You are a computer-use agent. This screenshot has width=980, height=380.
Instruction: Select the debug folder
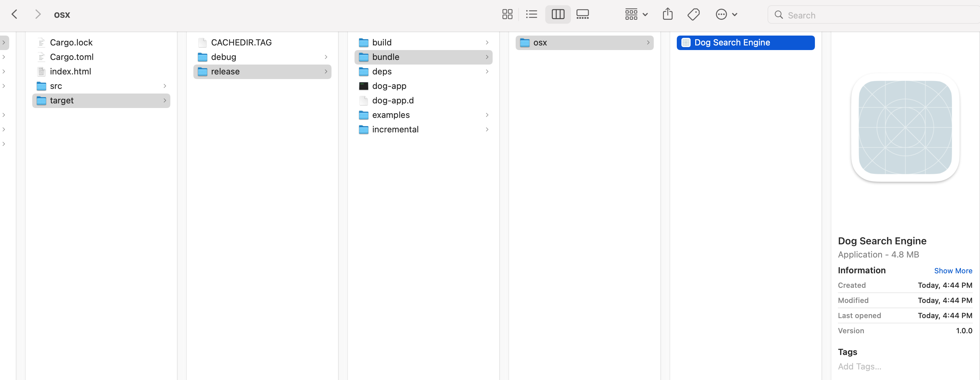[224, 57]
